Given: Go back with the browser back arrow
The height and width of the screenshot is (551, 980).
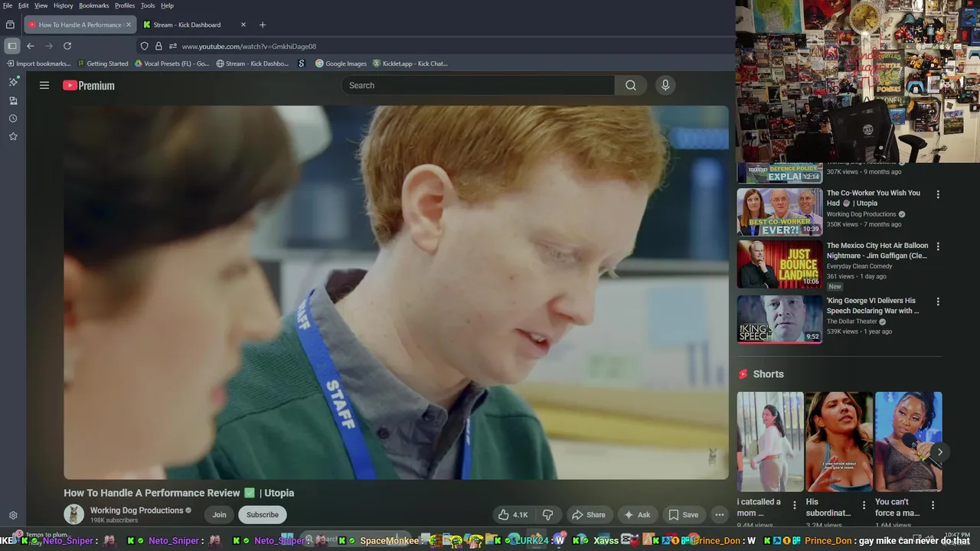Looking at the screenshot, I should click(x=31, y=46).
